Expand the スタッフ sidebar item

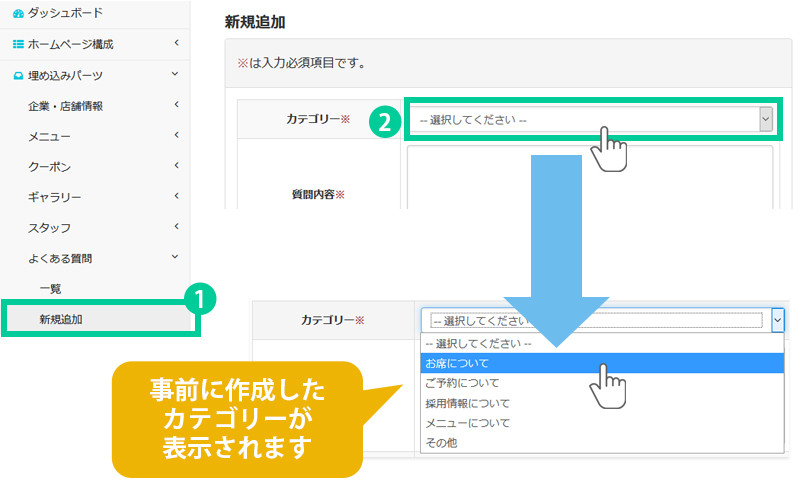pos(175,227)
